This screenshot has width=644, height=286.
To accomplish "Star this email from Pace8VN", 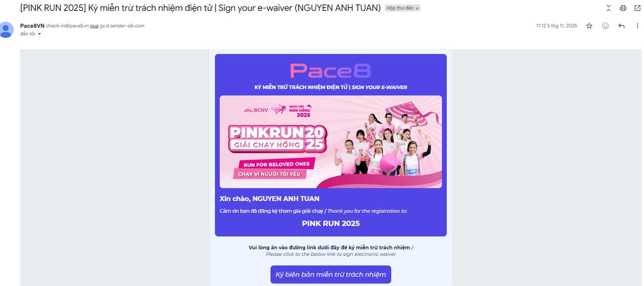I will [589, 26].
